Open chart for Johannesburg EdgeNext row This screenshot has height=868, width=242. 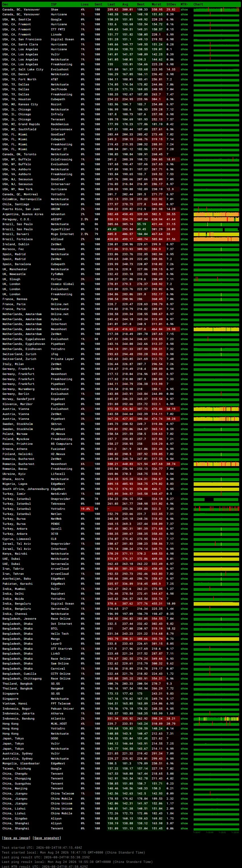click(x=216, y=489)
